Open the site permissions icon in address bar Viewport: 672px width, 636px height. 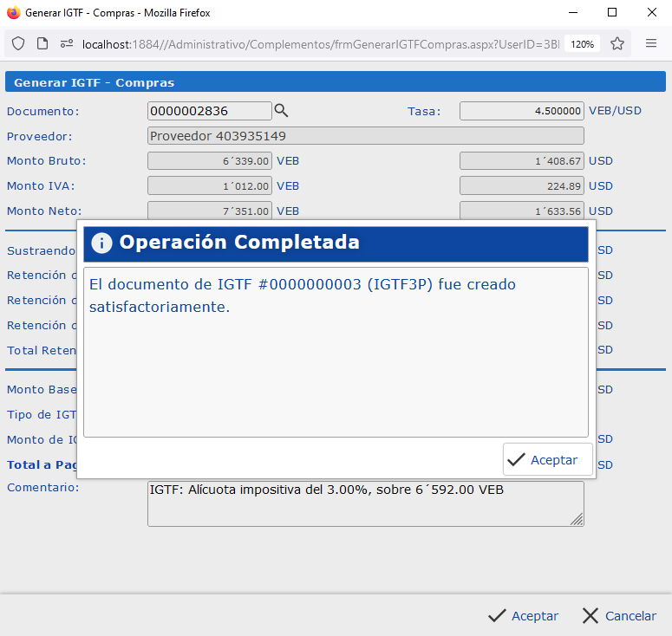pos(67,43)
